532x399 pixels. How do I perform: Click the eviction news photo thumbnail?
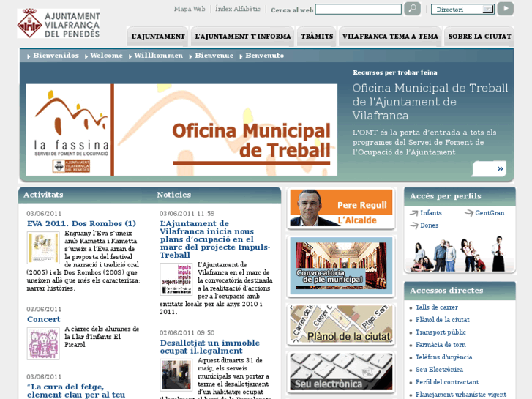pyautogui.click(x=176, y=375)
